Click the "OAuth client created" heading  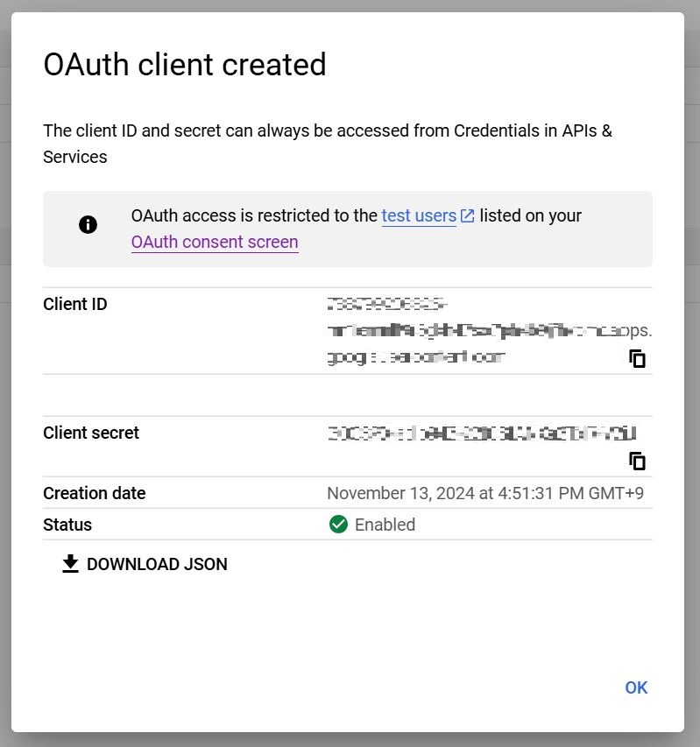(185, 65)
